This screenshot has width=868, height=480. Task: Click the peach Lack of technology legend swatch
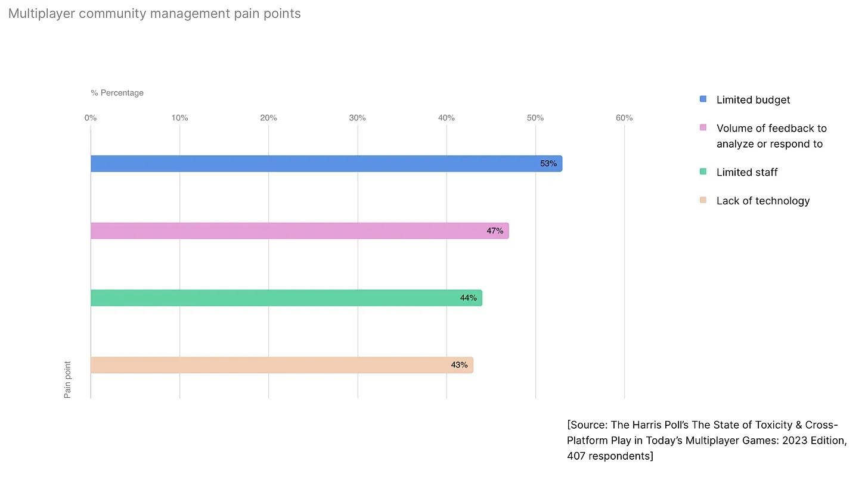click(703, 200)
